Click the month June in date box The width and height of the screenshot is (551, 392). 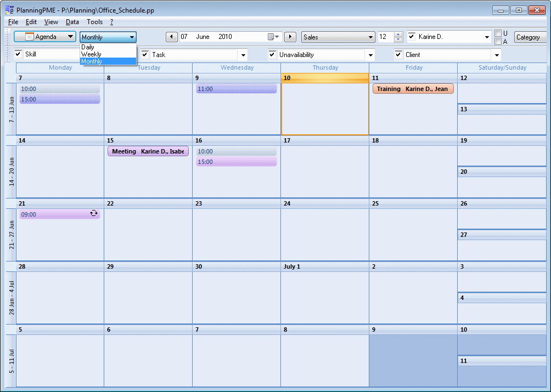click(x=203, y=37)
